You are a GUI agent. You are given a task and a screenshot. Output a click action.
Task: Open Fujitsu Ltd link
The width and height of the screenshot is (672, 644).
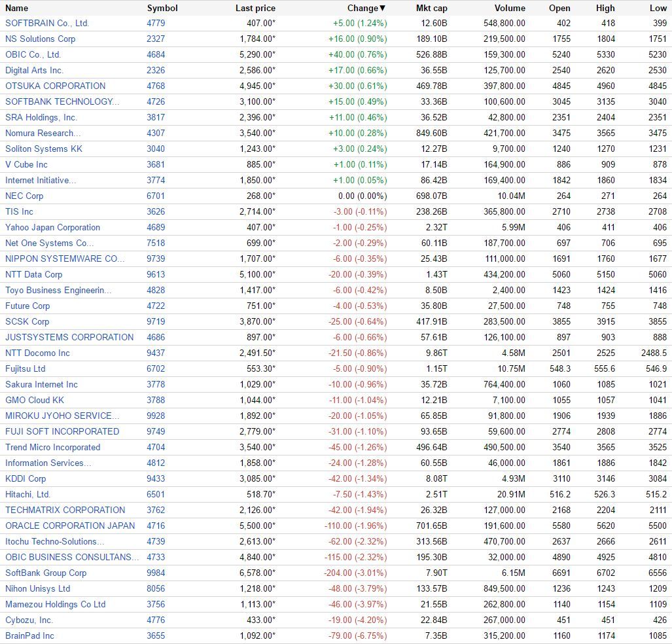click(x=26, y=369)
